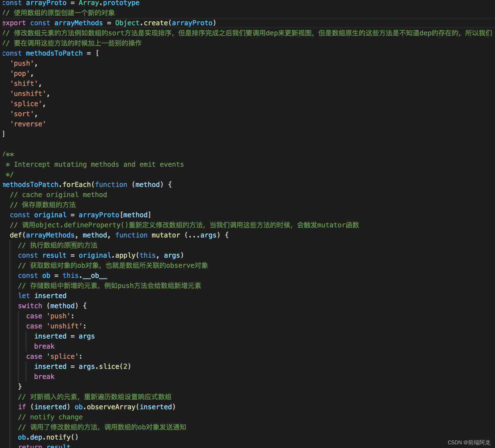Click the case 'unshift': line
The height and width of the screenshot is (448, 495).
[56, 326]
